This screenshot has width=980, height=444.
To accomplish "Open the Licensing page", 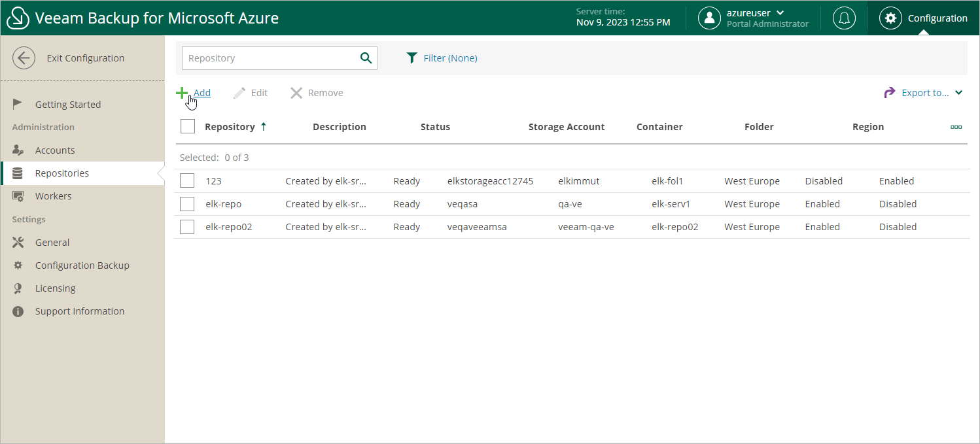I will click(56, 288).
